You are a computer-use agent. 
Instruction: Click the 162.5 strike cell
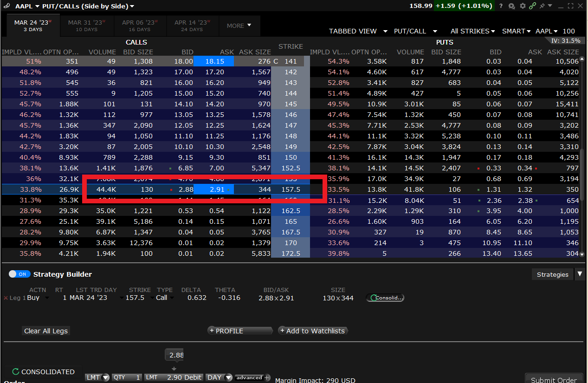click(x=291, y=211)
